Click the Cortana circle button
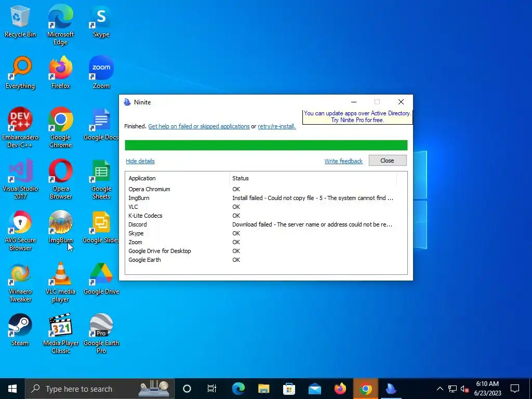The width and height of the screenshot is (532, 399). coord(187,389)
